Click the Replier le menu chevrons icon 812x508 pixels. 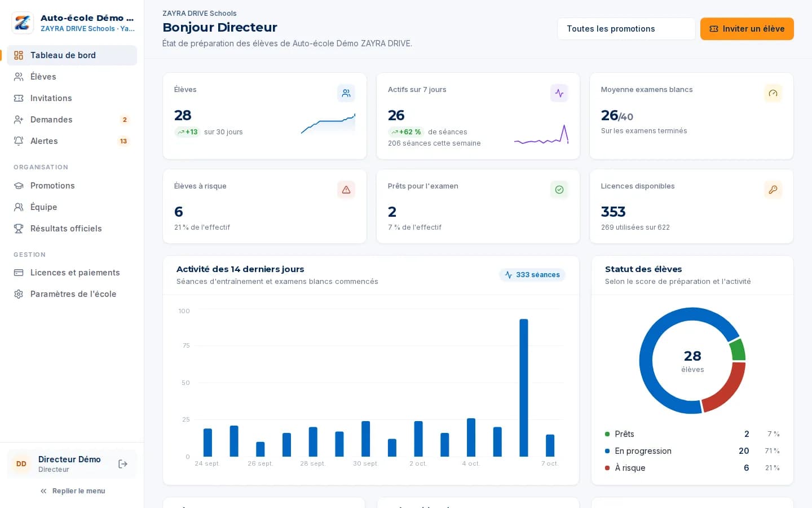point(43,491)
